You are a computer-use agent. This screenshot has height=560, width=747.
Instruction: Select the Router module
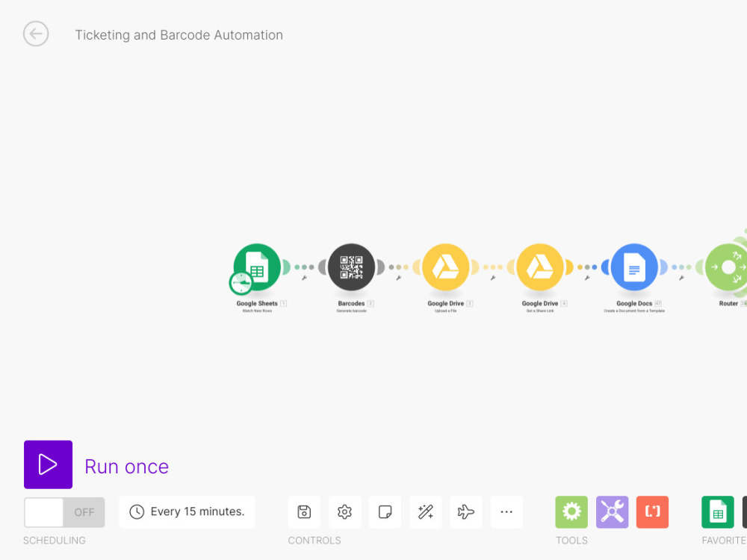pyautogui.click(x=728, y=267)
